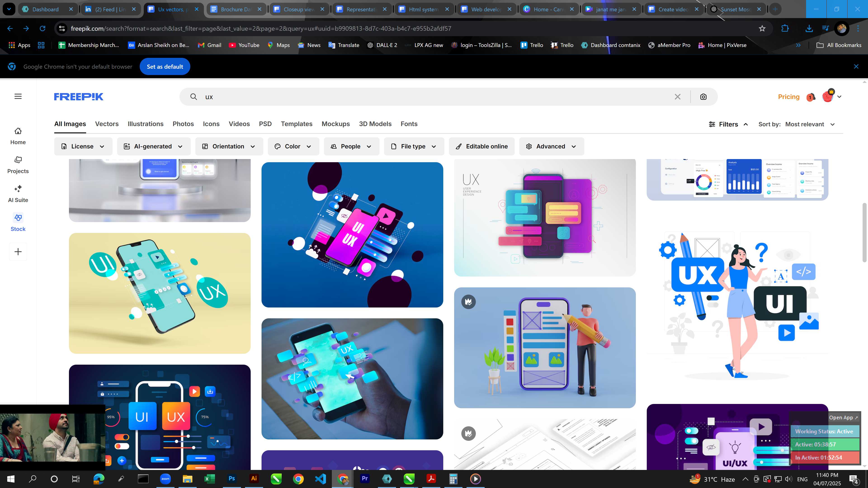The height and width of the screenshot is (488, 868).
Task: Open Sort by Most relevant dropdown
Action: point(810,124)
